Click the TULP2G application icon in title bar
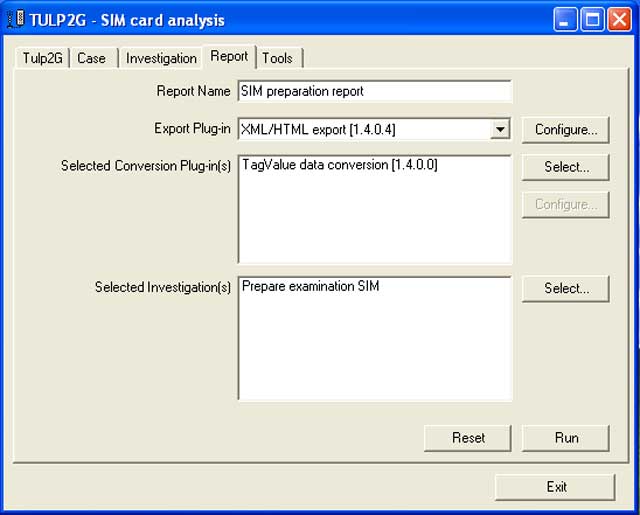 pos(15,20)
